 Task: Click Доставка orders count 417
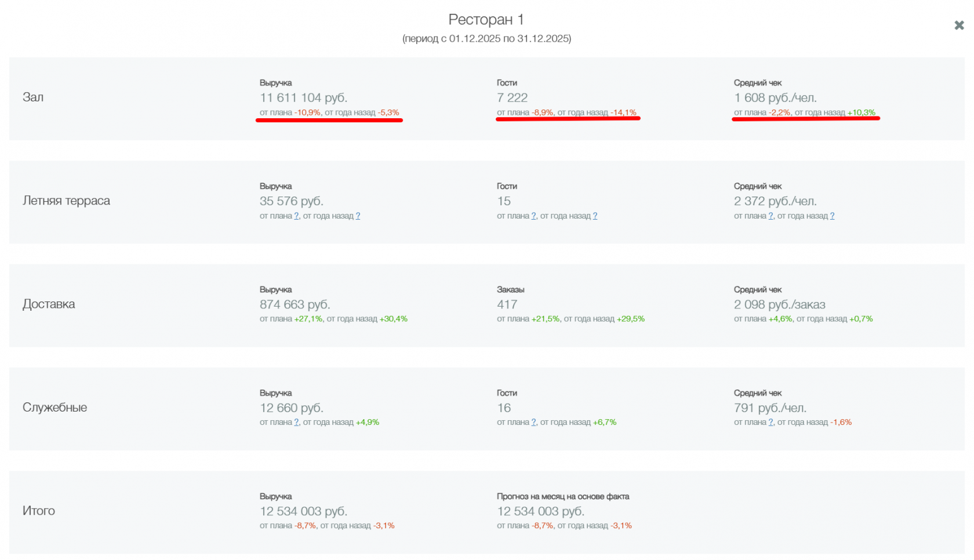click(507, 305)
